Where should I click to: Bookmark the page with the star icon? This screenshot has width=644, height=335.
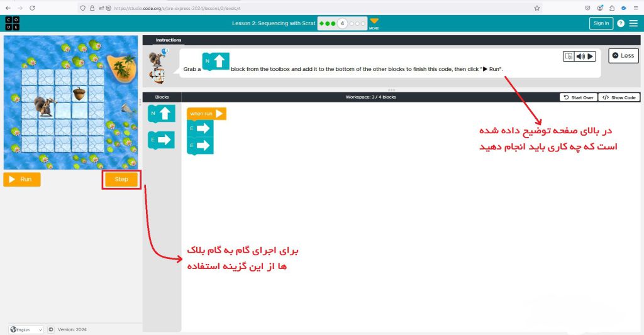pos(537,8)
